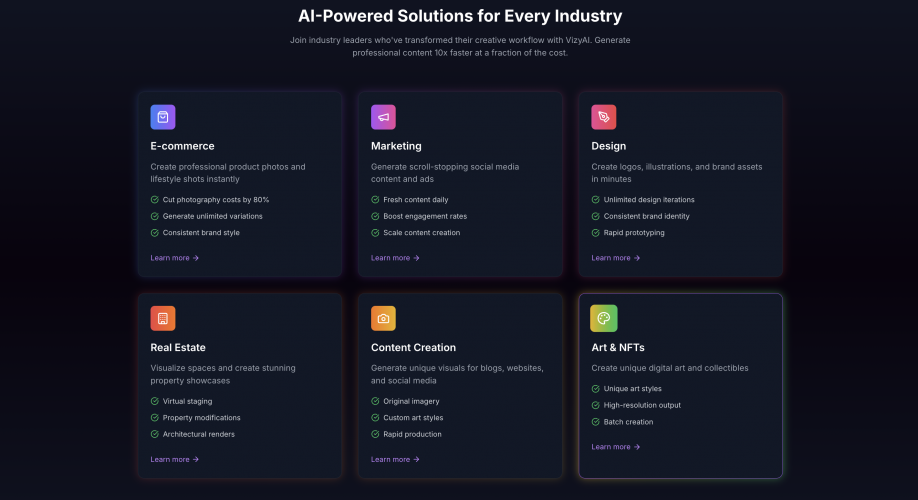
Task: Click check icon beside Virtual staging
Action: (x=155, y=401)
